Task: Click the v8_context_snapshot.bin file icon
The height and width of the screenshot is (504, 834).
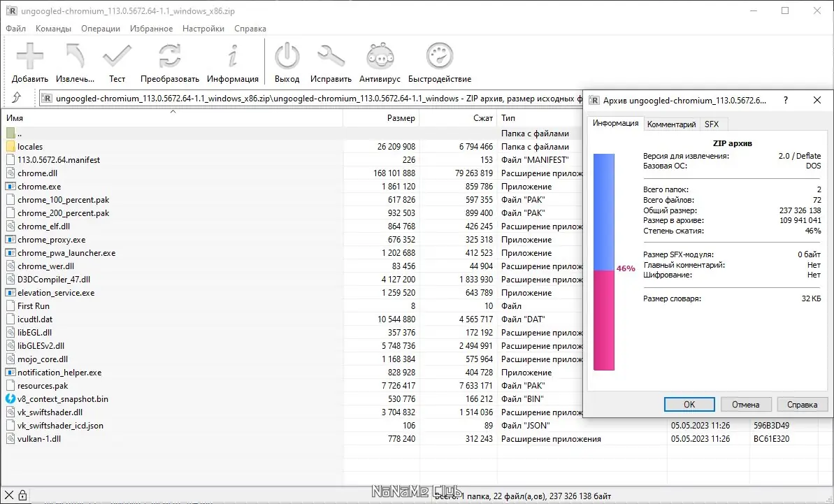Action: pyautogui.click(x=10, y=398)
